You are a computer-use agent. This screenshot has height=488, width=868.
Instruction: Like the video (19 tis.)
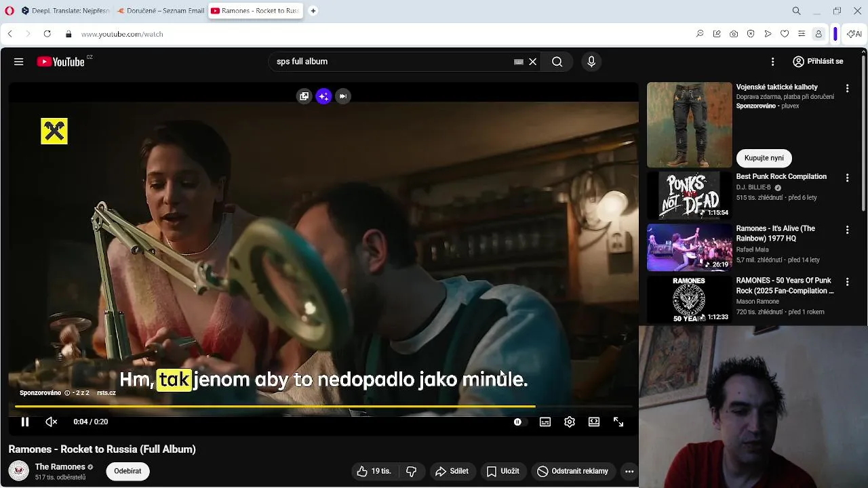374,471
